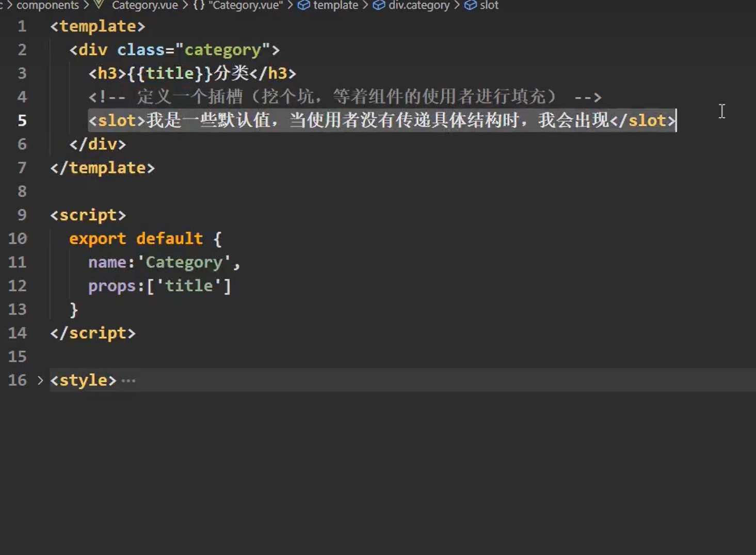This screenshot has height=555, width=756.
Task: Click line number 16 in gutter
Action: point(17,380)
